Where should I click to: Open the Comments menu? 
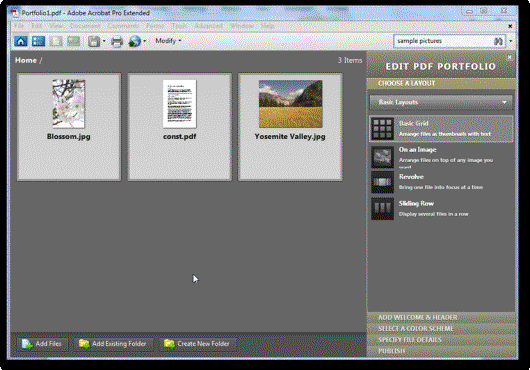click(x=123, y=26)
